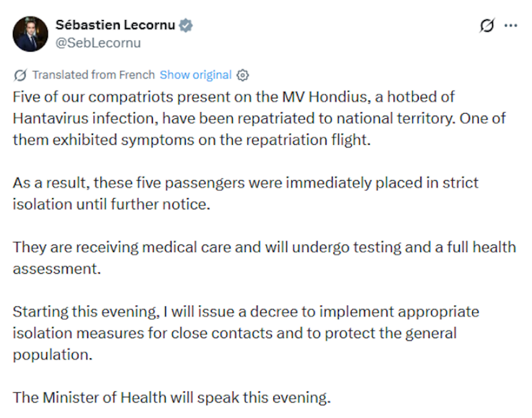Open the Sébastien Lecornu display name link
This screenshot has width=532, height=418.
(x=115, y=25)
